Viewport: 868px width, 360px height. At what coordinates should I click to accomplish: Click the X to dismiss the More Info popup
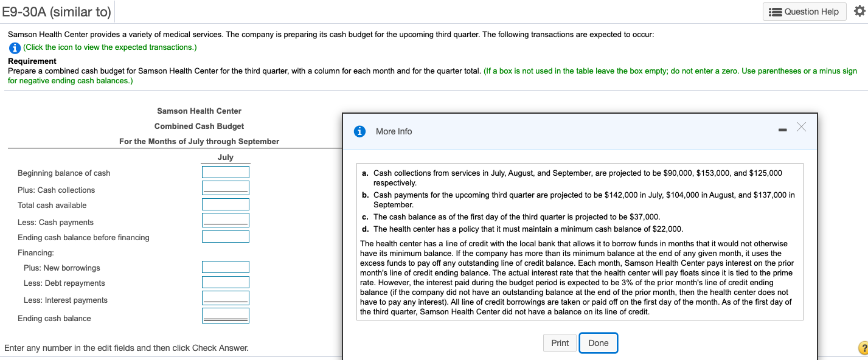pos(801,127)
